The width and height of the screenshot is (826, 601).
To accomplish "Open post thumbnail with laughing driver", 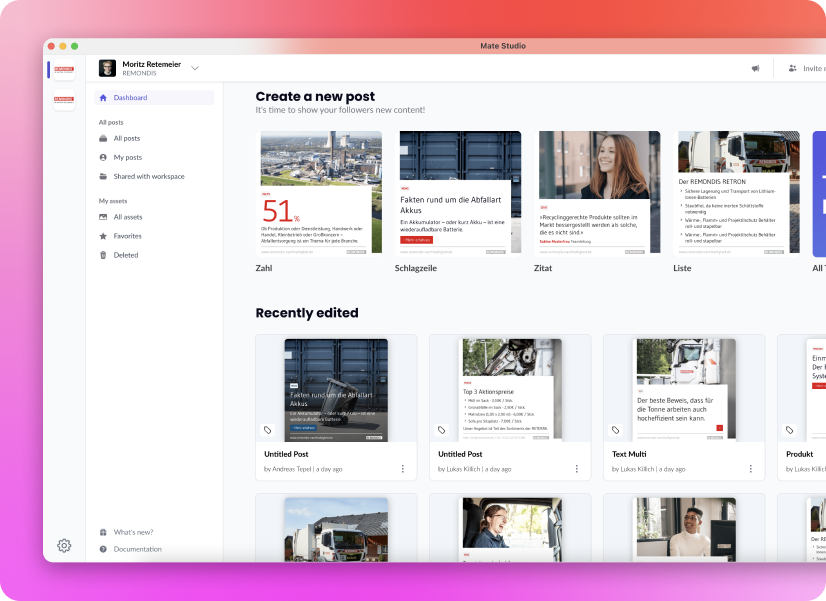I will click(x=512, y=530).
